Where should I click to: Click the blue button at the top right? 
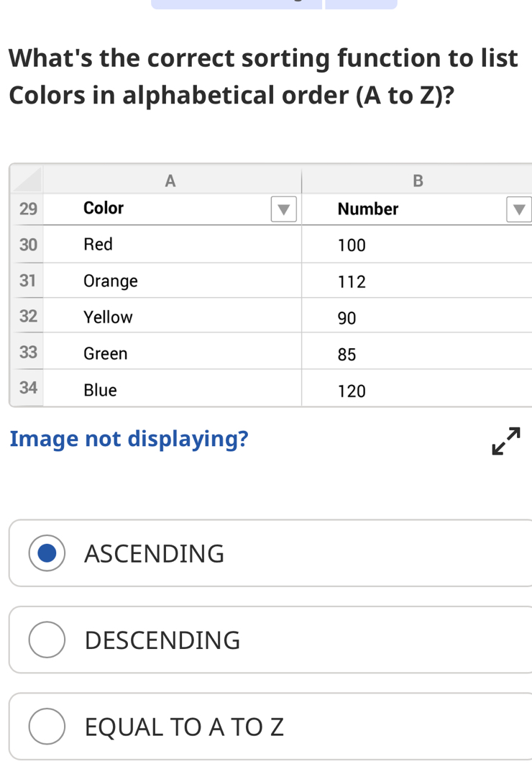tap(359, 3)
